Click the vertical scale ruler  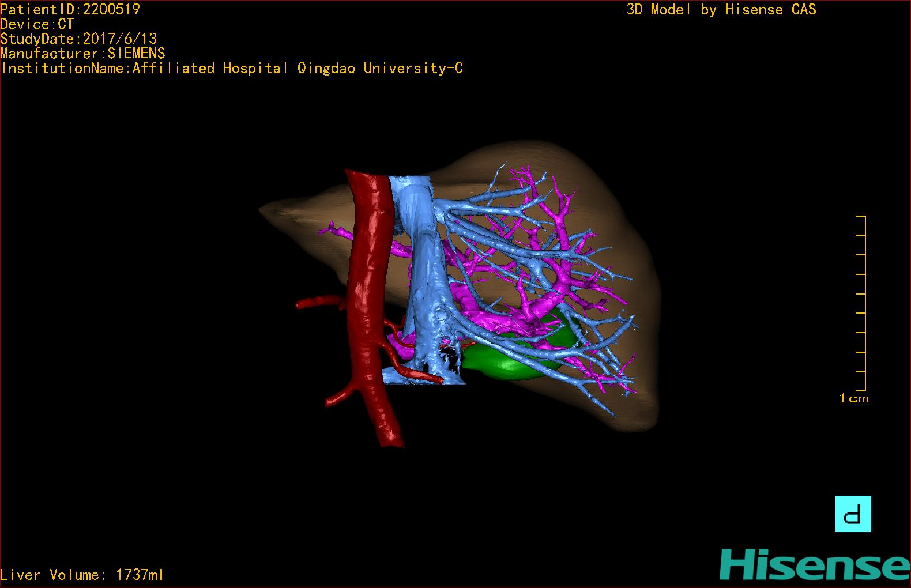861,303
